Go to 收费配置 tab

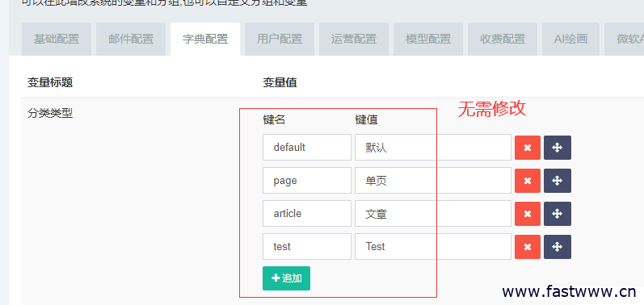click(503, 39)
